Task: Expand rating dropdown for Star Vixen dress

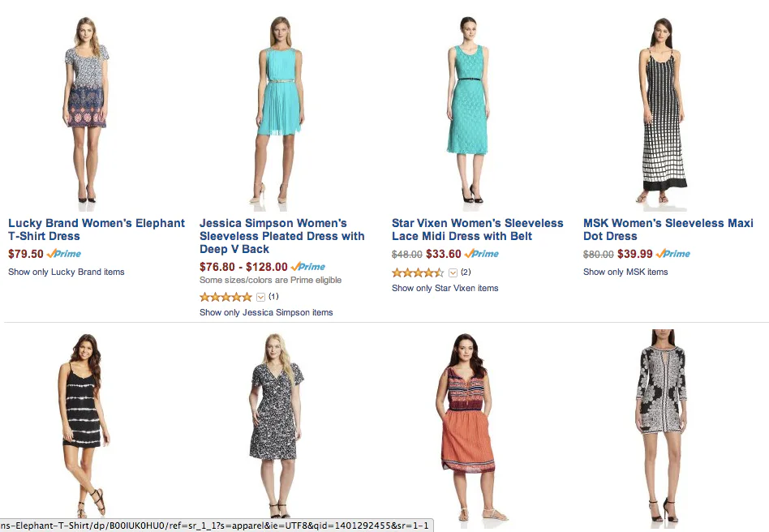Action: click(x=453, y=272)
